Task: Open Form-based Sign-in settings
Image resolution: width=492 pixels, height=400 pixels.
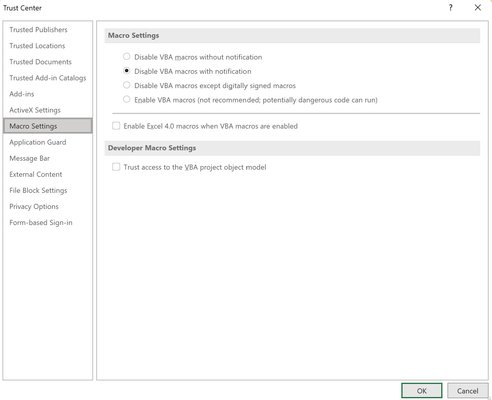Action: tap(48, 222)
